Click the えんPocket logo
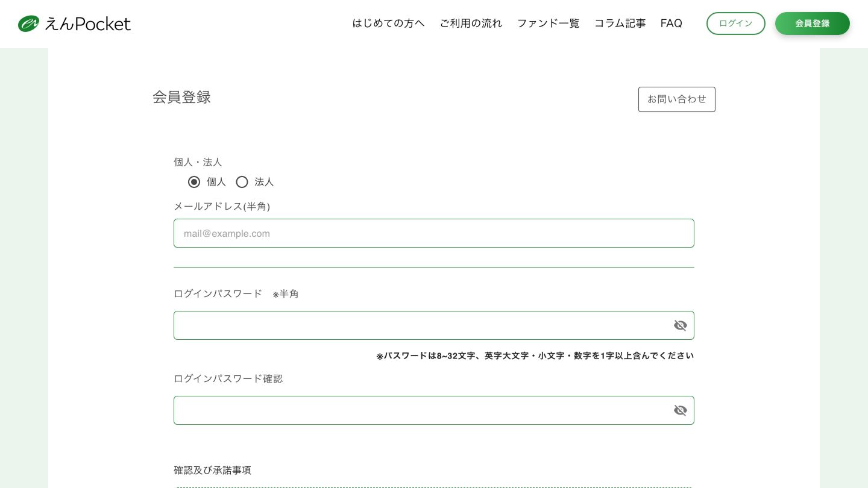 [74, 23]
